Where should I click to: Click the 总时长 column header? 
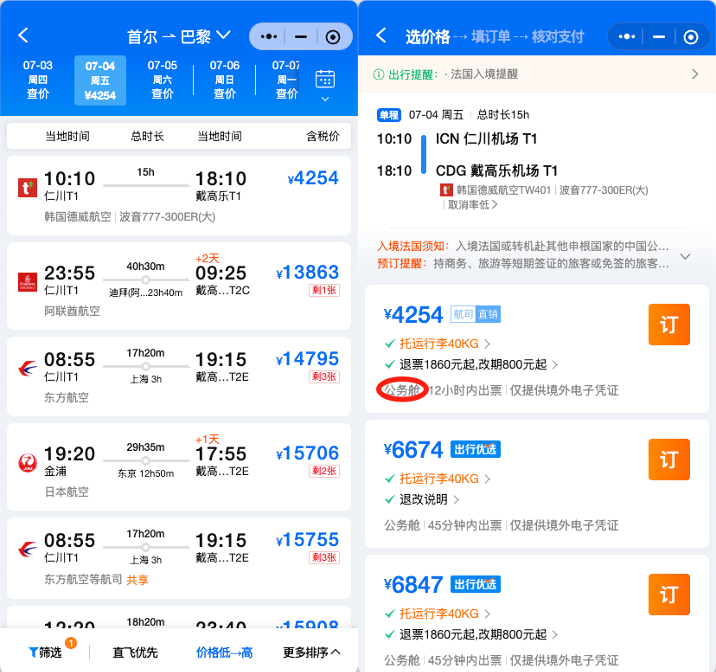[x=147, y=136]
